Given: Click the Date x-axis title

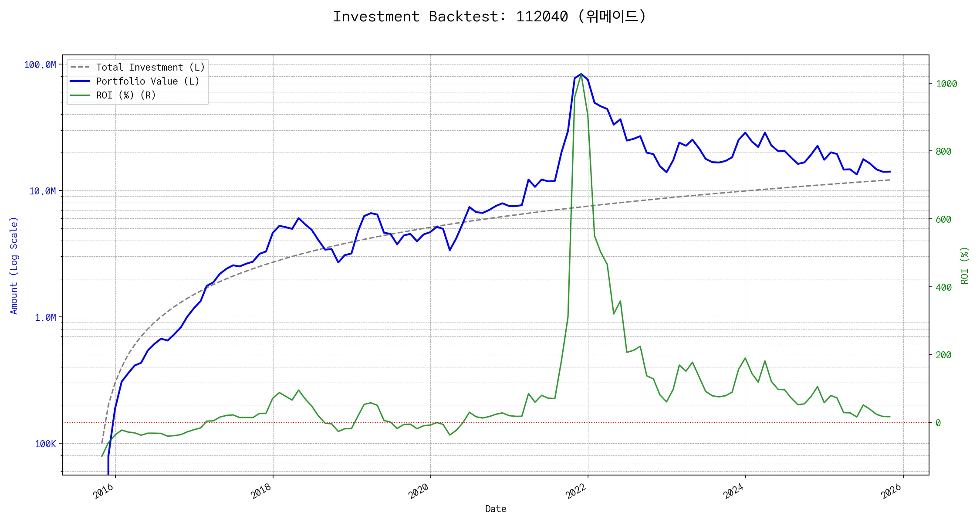Looking at the screenshot, I should point(496,509).
